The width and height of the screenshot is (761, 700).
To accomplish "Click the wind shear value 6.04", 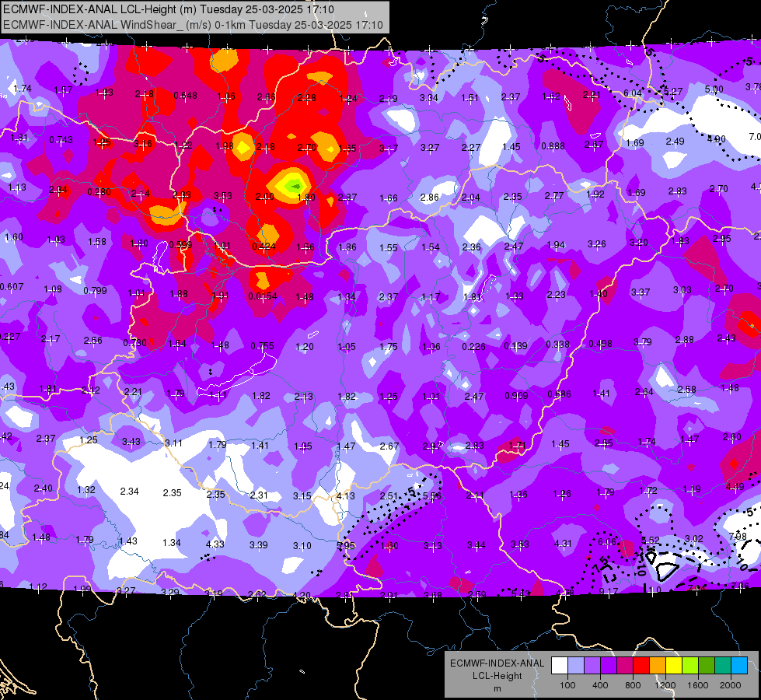I will pyautogui.click(x=633, y=93).
